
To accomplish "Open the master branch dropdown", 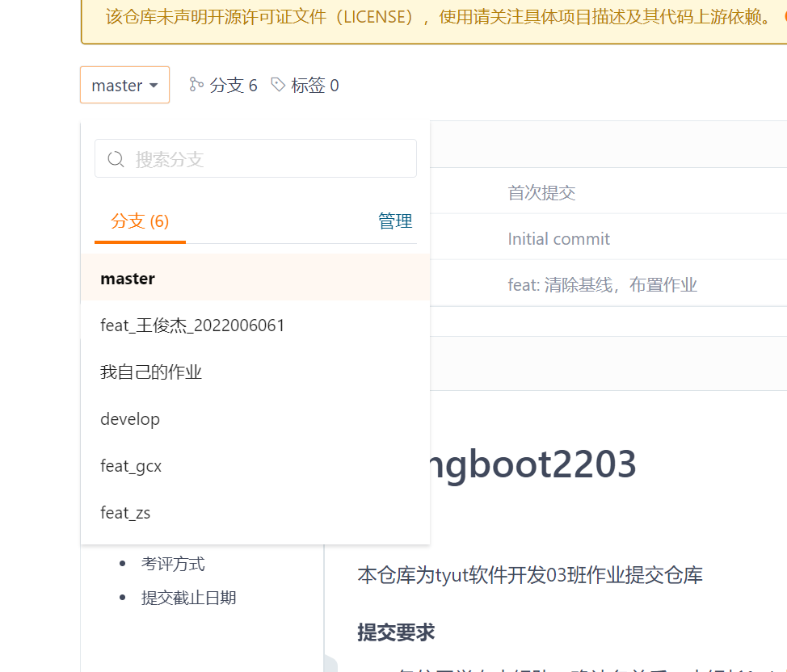I will 125,85.
